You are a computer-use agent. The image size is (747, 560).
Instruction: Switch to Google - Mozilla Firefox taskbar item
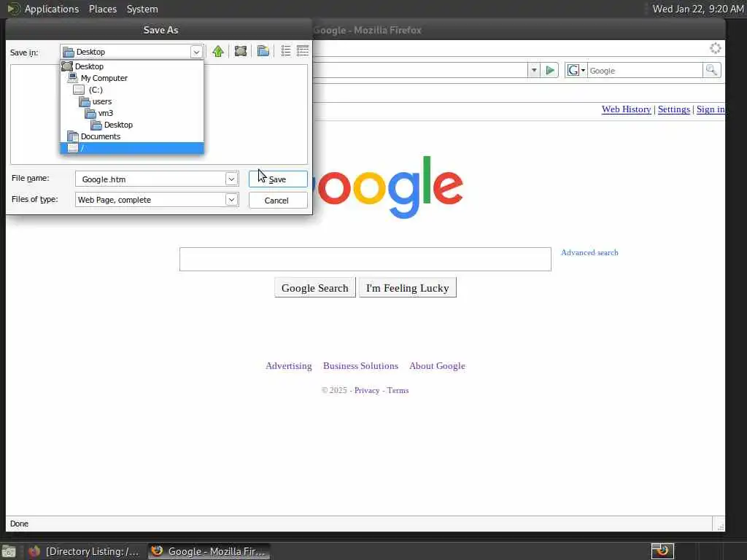pos(209,551)
